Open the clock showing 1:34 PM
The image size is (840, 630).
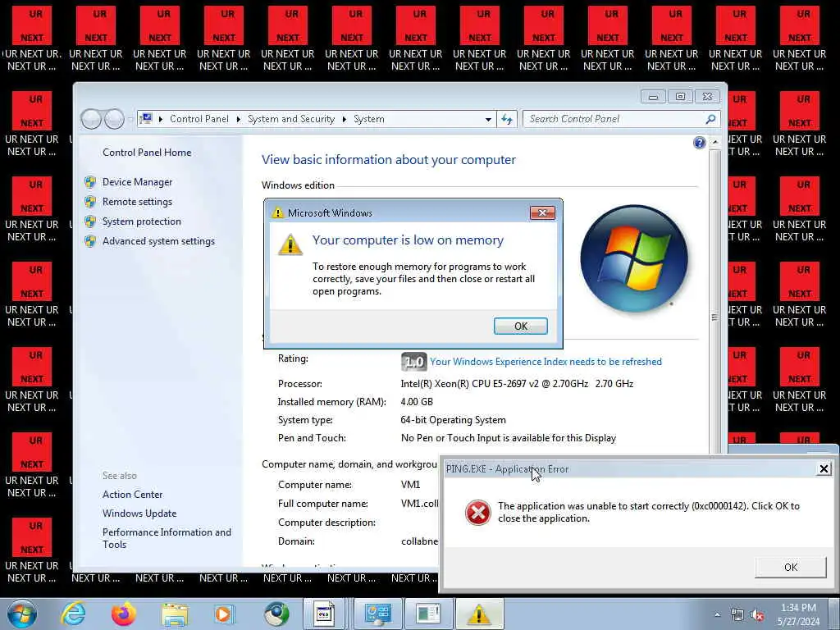pyautogui.click(x=798, y=614)
